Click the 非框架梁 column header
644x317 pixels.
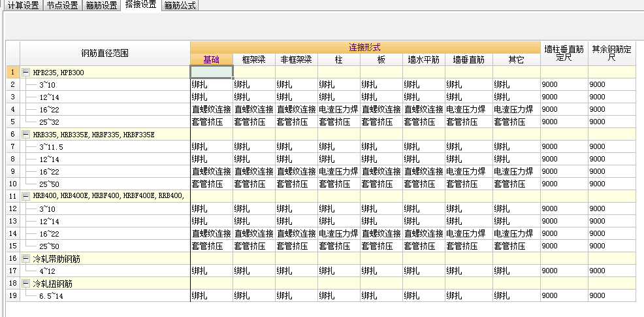click(296, 59)
